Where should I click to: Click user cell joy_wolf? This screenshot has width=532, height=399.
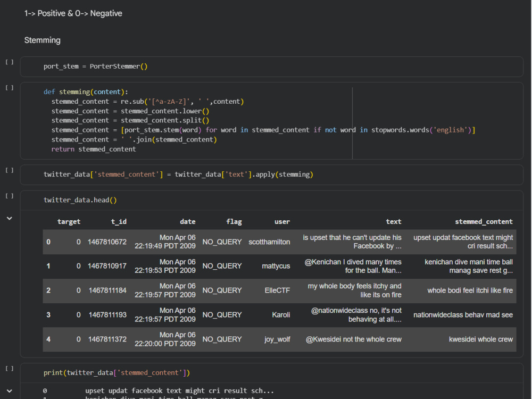tap(277, 339)
